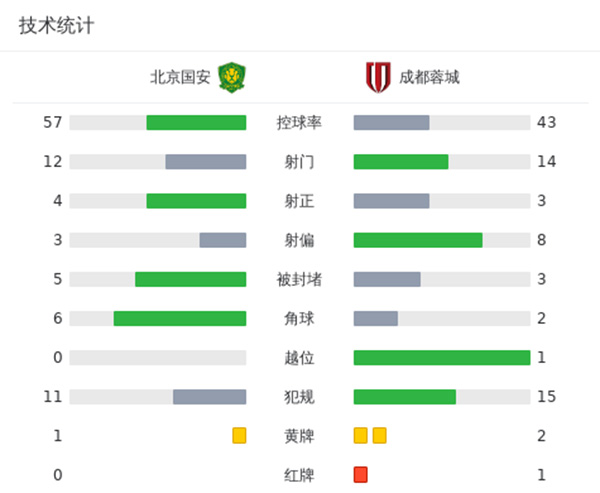The height and width of the screenshot is (493, 600).
Task: Click Beijing Guoan's green 角球 corner bar
Action: pos(180,319)
